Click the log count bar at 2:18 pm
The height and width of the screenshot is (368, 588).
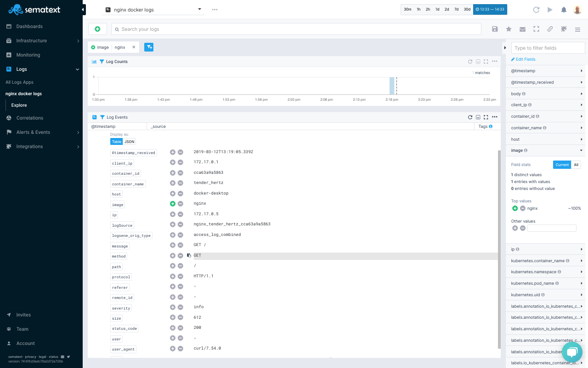coord(392,86)
